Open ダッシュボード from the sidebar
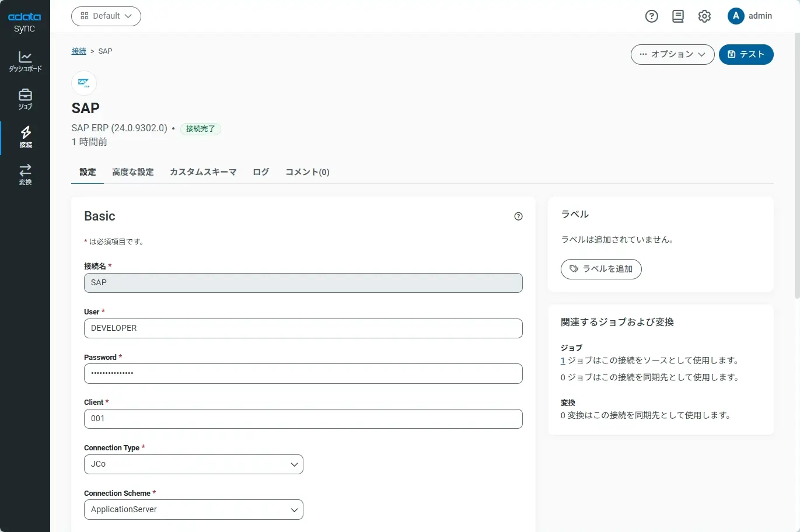 click(25, 61)
